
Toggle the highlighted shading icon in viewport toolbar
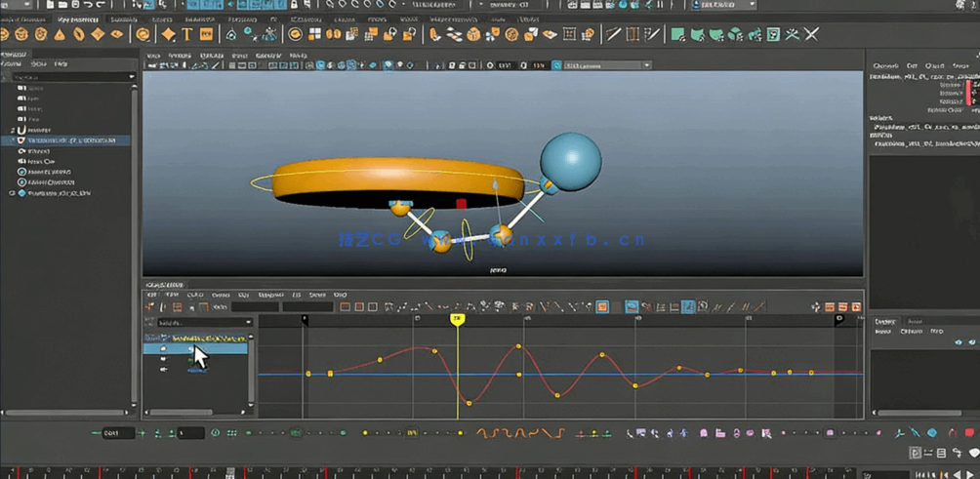[320, 65]
